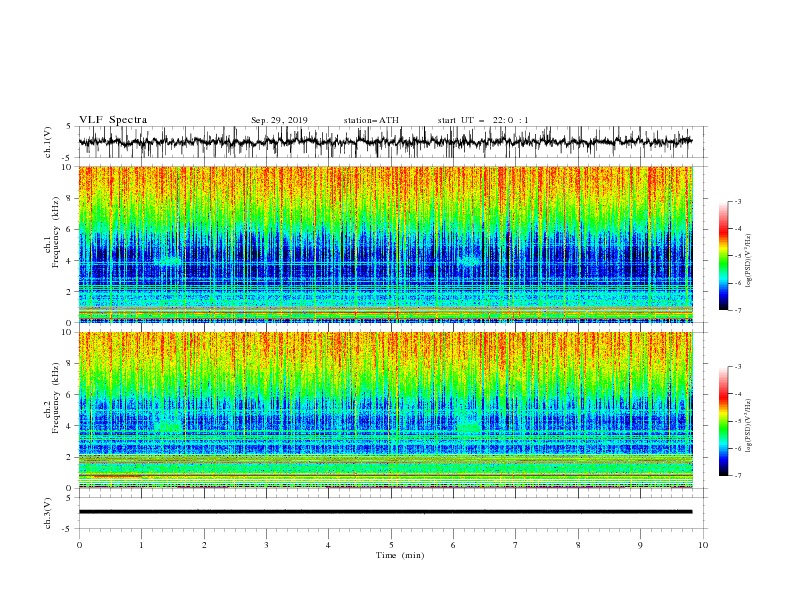The width and height of the screenshot is (792, 612).
Task: Click the ch.2 spectrogram plot
Action: coord(386,410)
